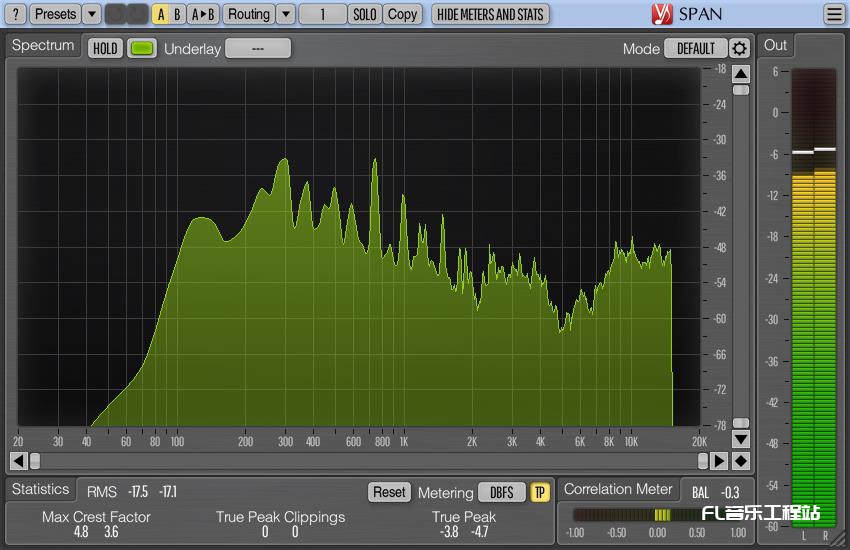Open the hamburger menu at top right

tap(833, 14)
